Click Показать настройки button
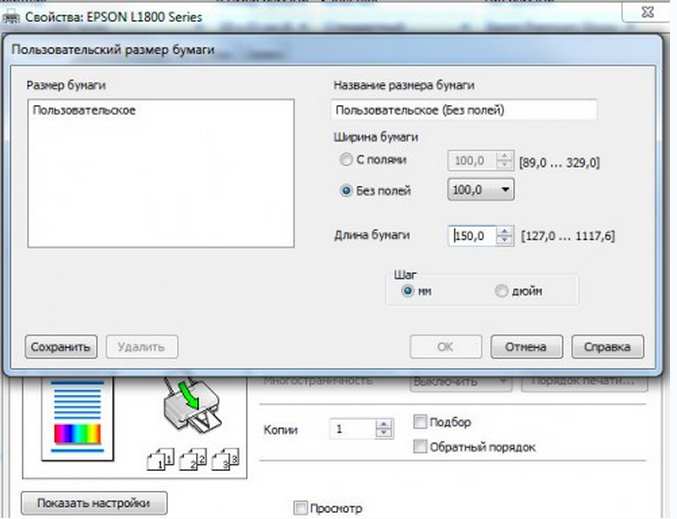 pyautogui.click(x=94, y=503)
